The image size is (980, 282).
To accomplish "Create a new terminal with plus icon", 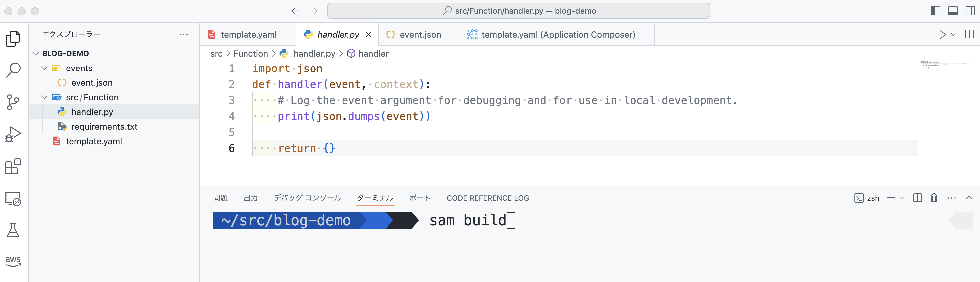I will coord(891,198).
